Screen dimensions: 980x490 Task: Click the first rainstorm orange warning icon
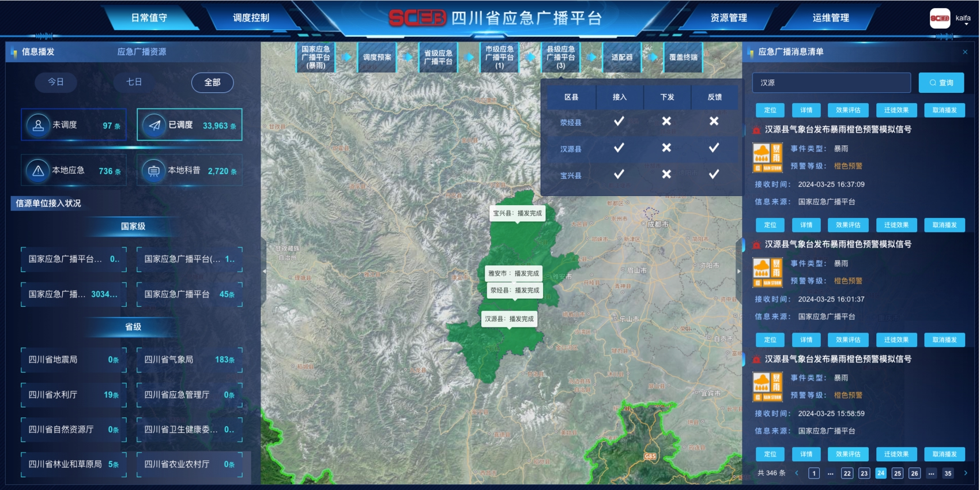tap(767, 158)
